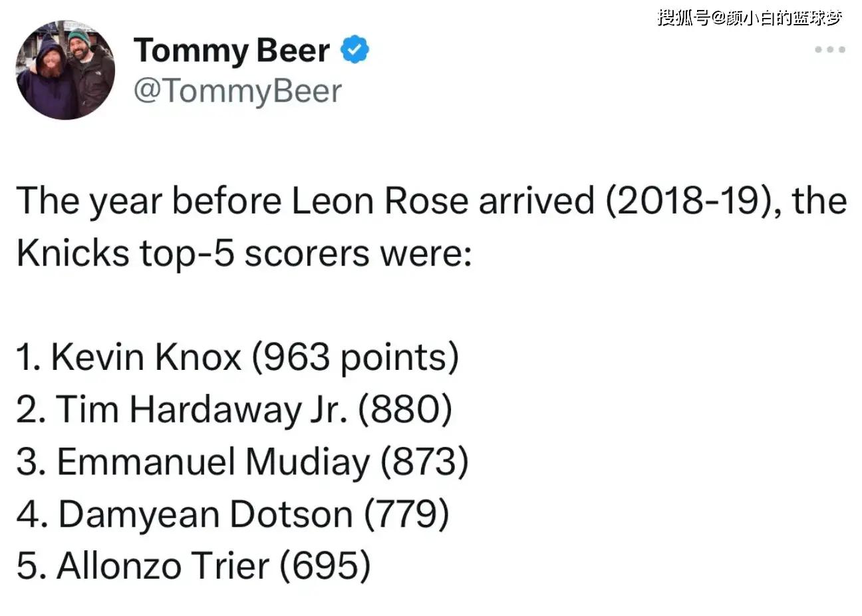
Task: Select the Damyean Dotson name
Action: click(205, 514)
